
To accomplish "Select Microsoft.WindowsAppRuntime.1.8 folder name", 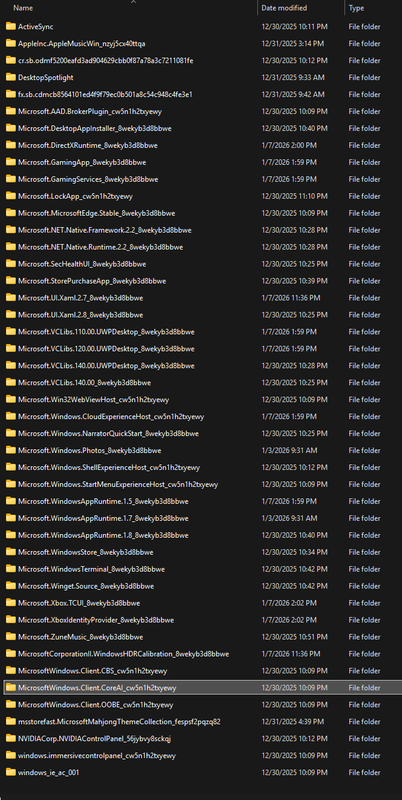I will [103, 535].
